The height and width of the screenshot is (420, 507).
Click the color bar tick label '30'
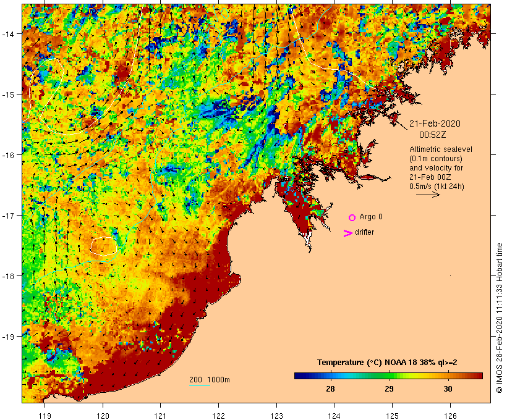point(448,388)
